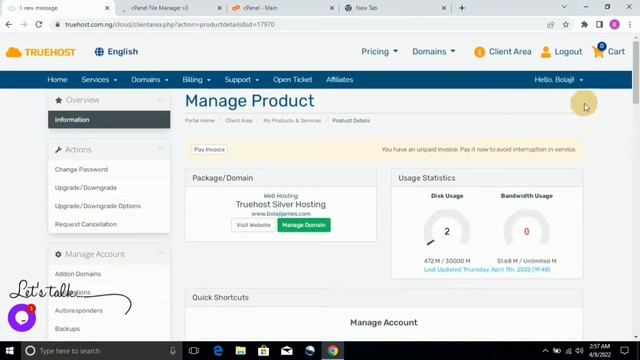Switch to cPanel - Main tab
This screenshot has width=640, height=360.
tap(281, 8)
